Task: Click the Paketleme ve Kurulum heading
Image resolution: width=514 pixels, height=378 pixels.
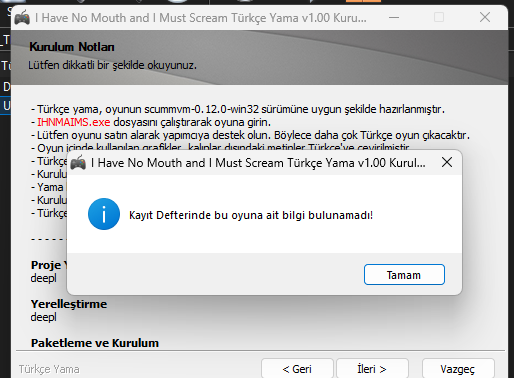Action: coord(95,343)
